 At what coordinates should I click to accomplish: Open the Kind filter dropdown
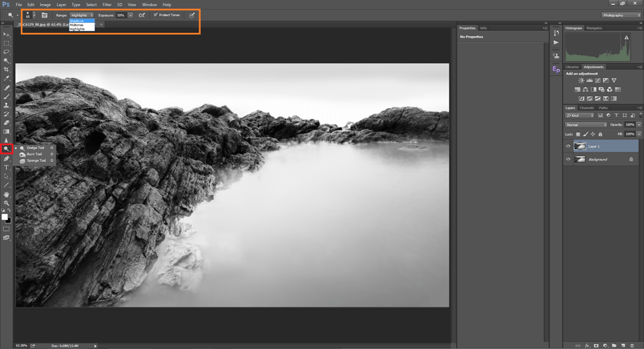[x=580, y=115]
